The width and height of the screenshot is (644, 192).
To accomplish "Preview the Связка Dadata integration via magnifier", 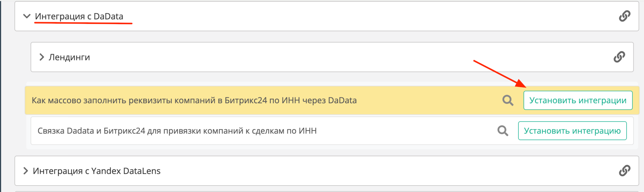I will click(x=503, y=131).
